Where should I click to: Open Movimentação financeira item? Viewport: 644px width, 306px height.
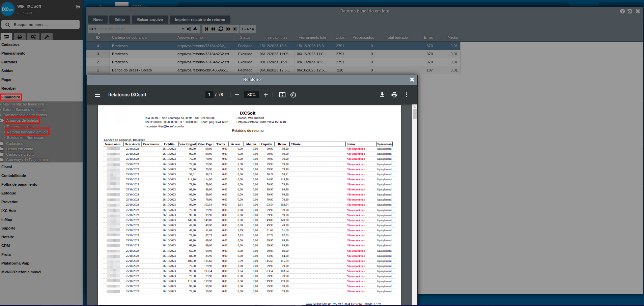(x=23, y=104)
